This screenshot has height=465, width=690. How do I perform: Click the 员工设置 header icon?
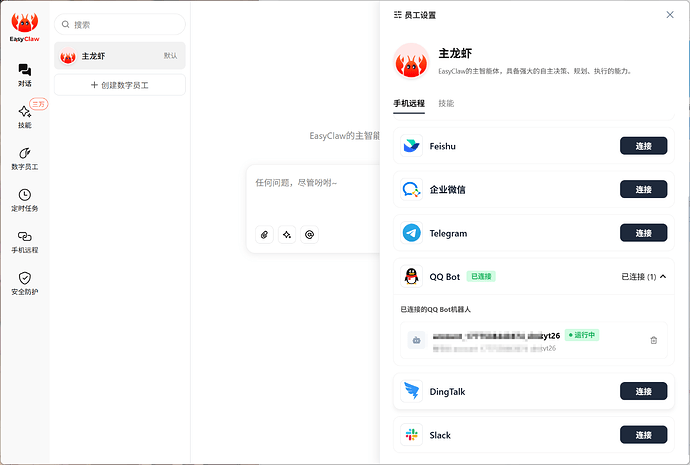pos(397,15)
